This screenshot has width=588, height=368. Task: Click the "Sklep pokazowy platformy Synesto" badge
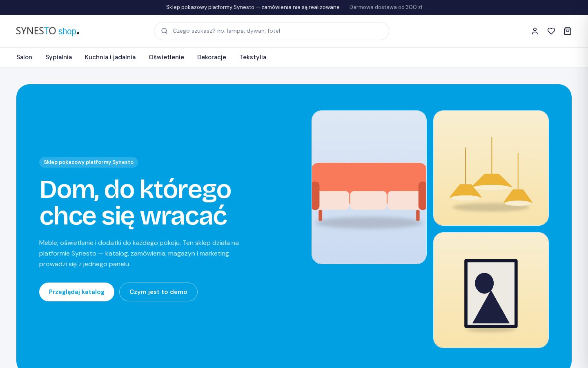click(89, 162)
